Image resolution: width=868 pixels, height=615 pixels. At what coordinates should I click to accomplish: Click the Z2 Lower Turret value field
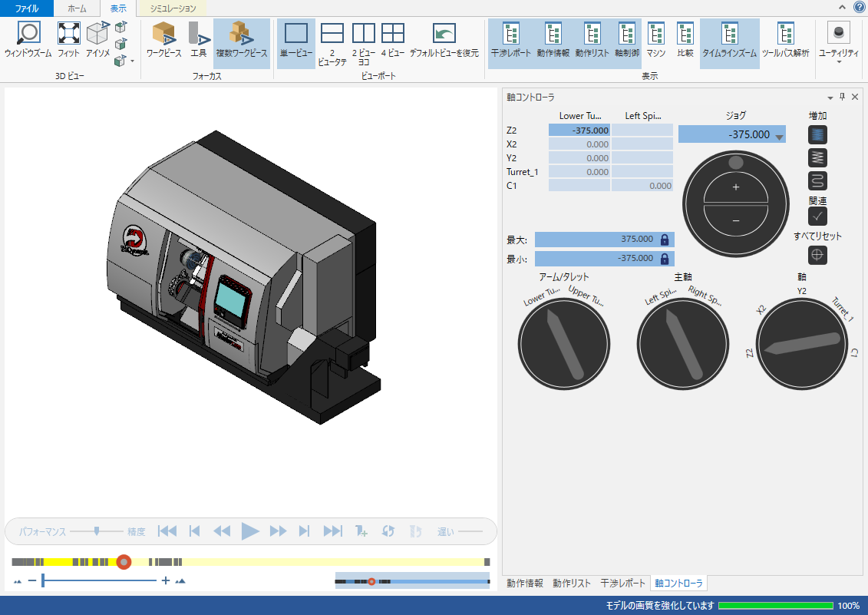pyautogui.click(x=579, y=131)
